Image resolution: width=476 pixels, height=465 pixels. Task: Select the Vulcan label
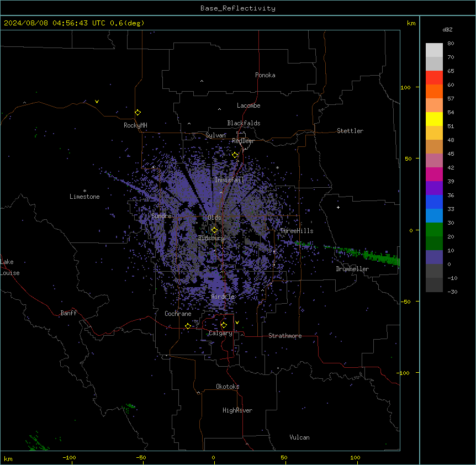pos(299,437)
